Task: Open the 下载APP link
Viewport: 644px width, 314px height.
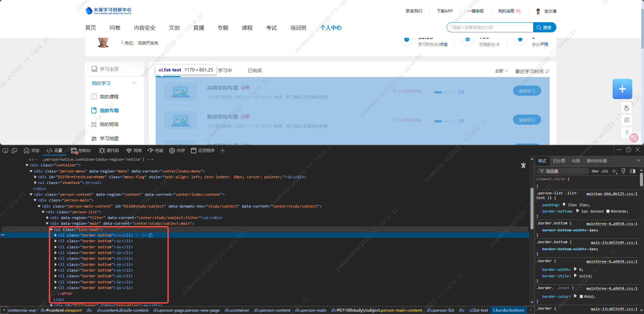Action: point(445,11)
